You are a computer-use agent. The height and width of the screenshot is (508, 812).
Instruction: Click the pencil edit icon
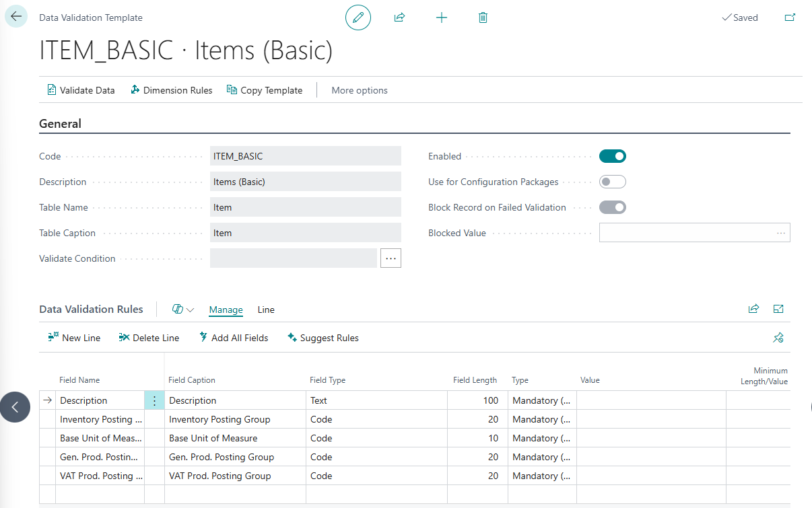tap(358, 17)
